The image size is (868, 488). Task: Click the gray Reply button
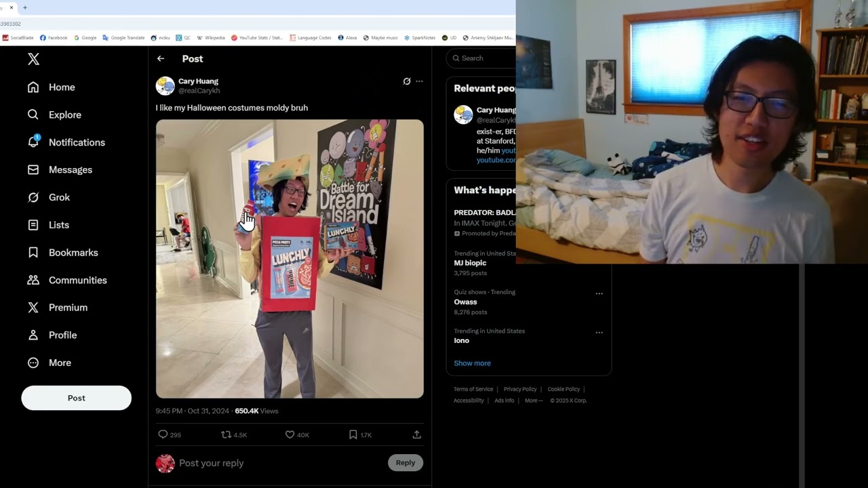point(406,463)
